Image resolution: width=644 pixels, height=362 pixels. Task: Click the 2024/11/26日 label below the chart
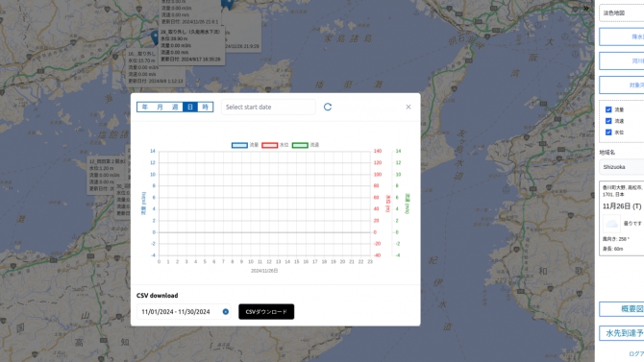coord(264,271)
